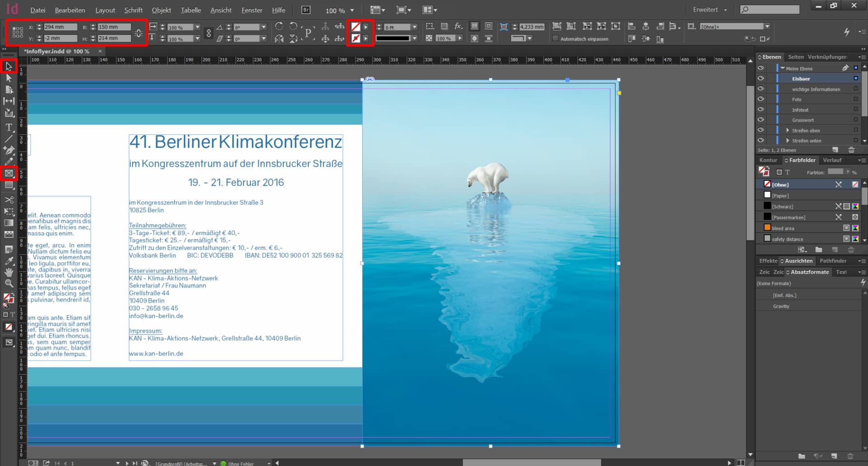Select the Scissors tool
The image size is (868, 466).
(x=9, y=200)
